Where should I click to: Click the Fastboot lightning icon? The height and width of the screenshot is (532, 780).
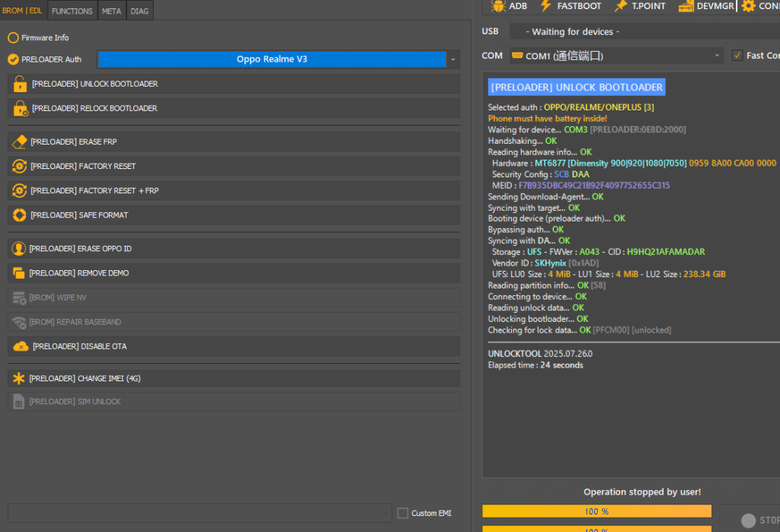coord(545,6)
